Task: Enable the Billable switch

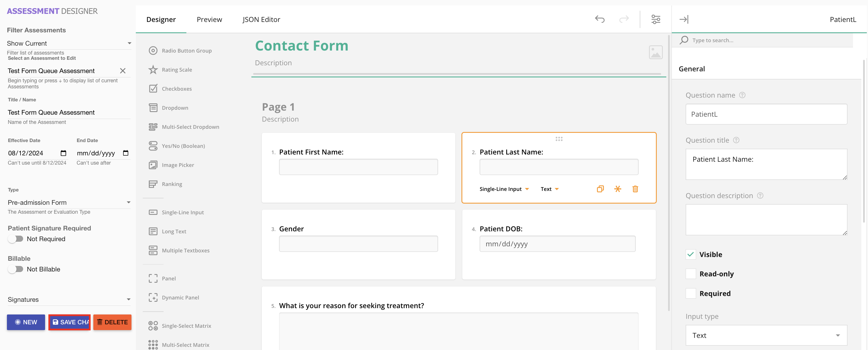Action: point(16,269)
